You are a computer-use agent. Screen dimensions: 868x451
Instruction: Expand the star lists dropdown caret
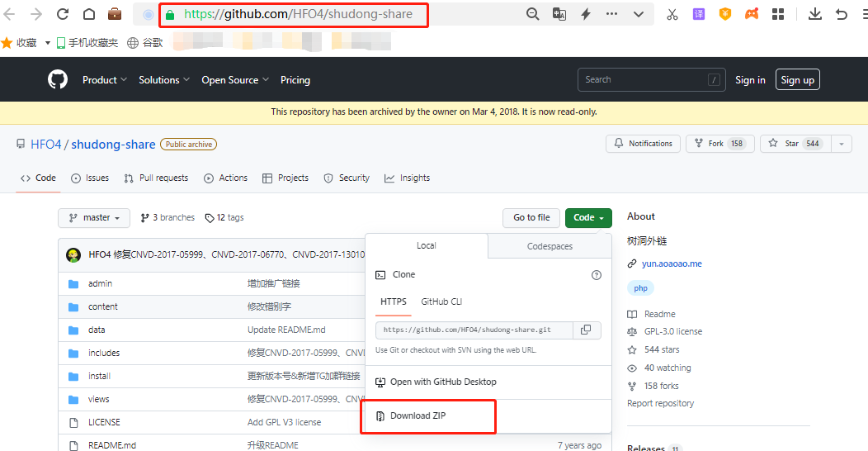842,144
